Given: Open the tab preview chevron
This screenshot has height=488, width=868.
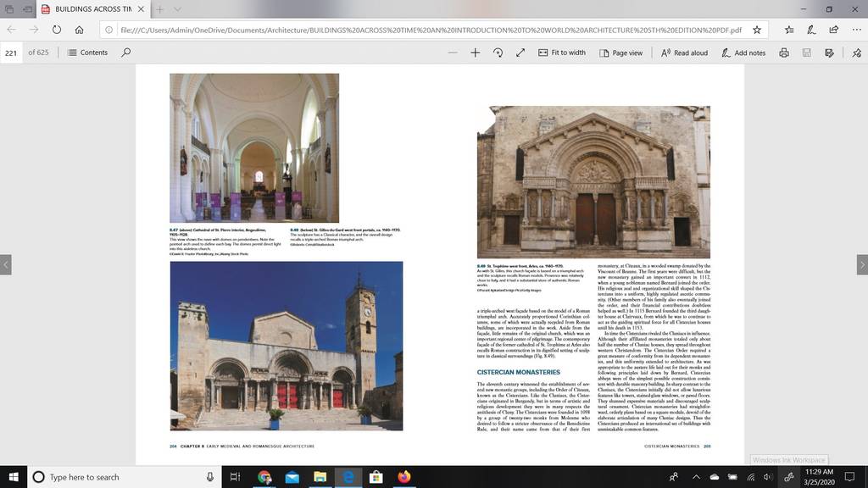Looking at the screenshot, I should pyautogui.click(x=177, y=8).
